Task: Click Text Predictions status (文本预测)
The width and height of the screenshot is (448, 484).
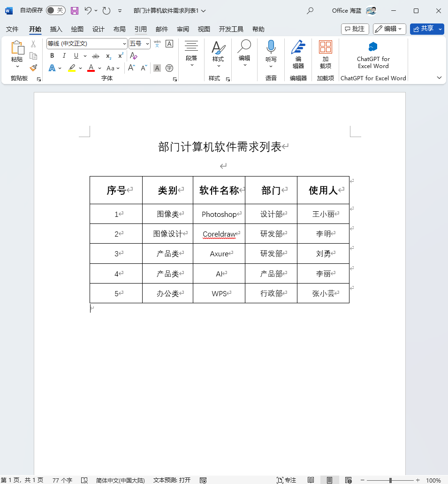Action: point(172,480)
